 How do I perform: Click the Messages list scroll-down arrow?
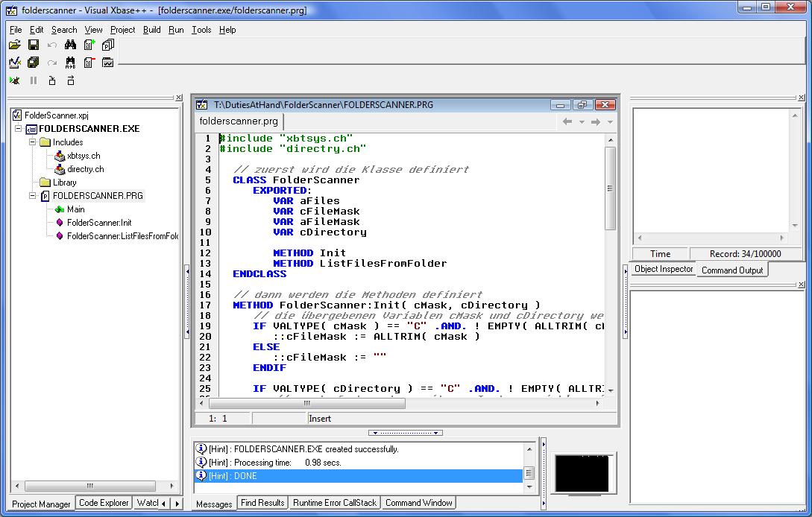[x=529, y=486]
